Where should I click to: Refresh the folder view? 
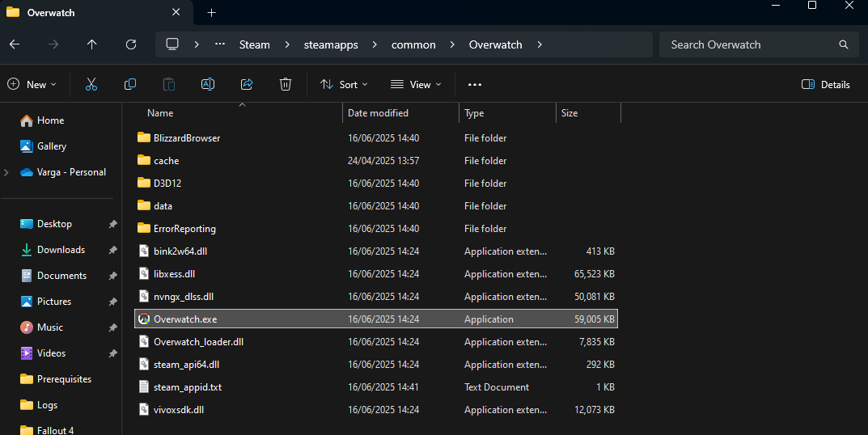point(130,44)
